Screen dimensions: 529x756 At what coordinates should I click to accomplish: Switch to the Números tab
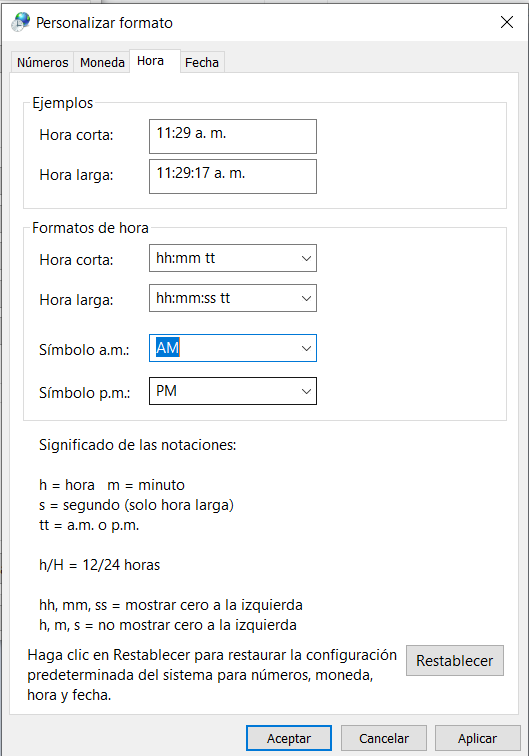tap(42, 62)
